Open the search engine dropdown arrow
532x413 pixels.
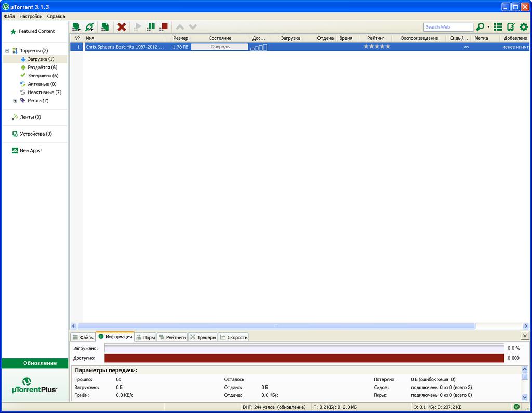(488, 27)
